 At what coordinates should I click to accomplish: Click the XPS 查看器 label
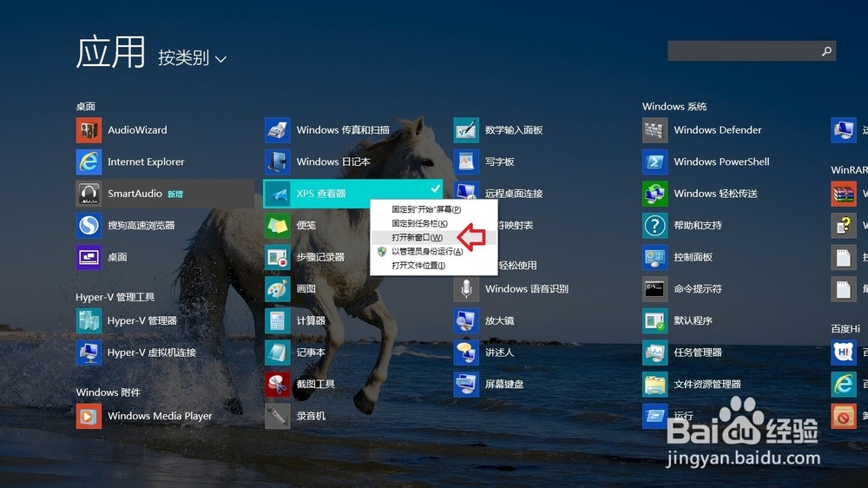(x=321, y=194)
